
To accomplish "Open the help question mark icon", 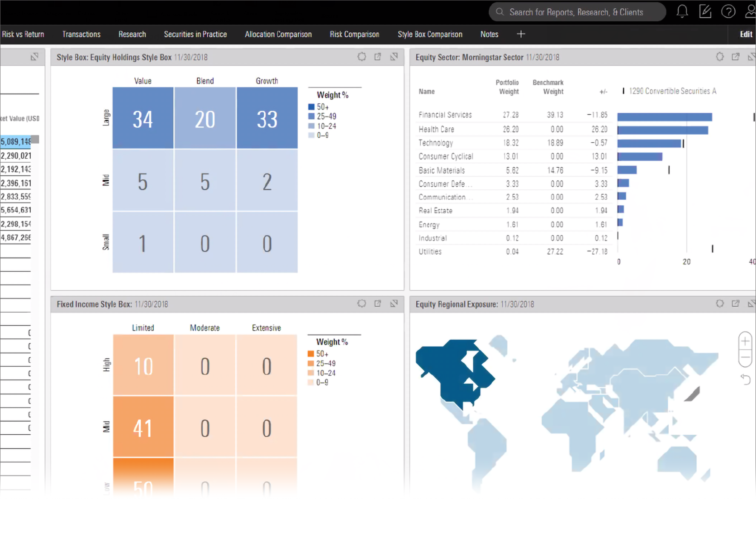I will [x=728, y=11].
